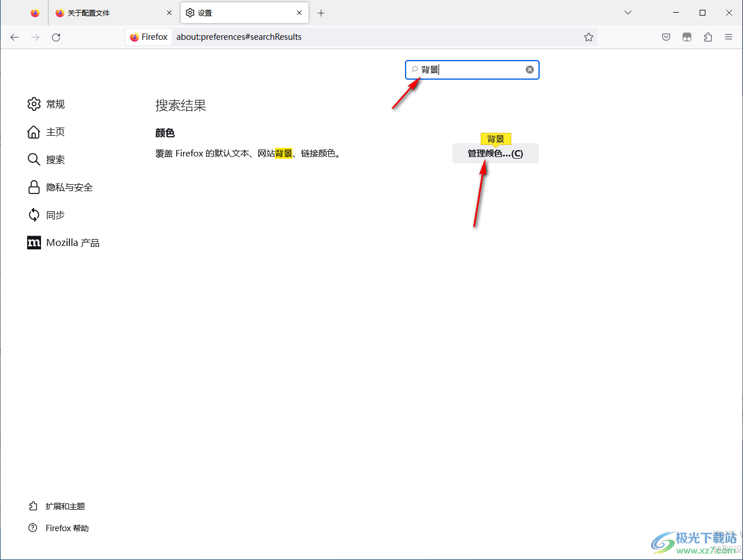Click the lock icon beside 隐私与安全

click(34, 187)
